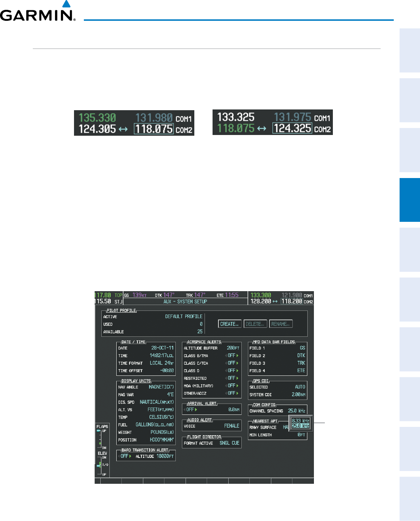Screen dimensions: 420x521
Task: Click the greyed DELETE... profile button
Action: click(255, 324)
